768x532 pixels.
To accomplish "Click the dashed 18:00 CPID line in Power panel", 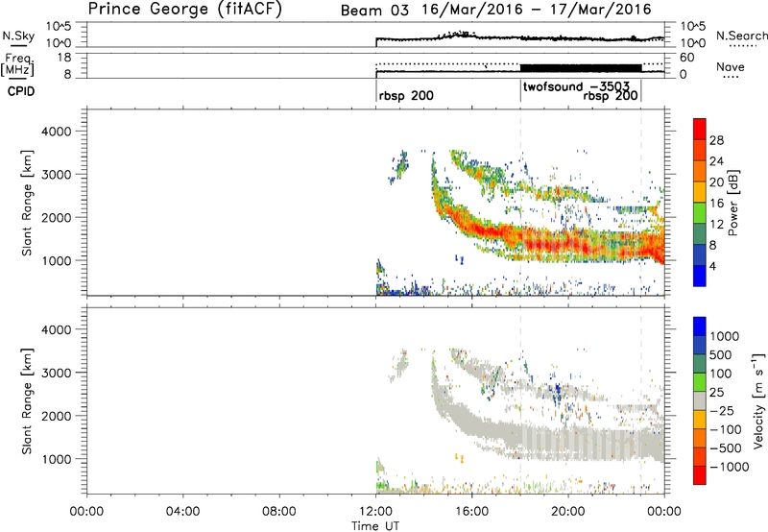I will coord(520,201).
